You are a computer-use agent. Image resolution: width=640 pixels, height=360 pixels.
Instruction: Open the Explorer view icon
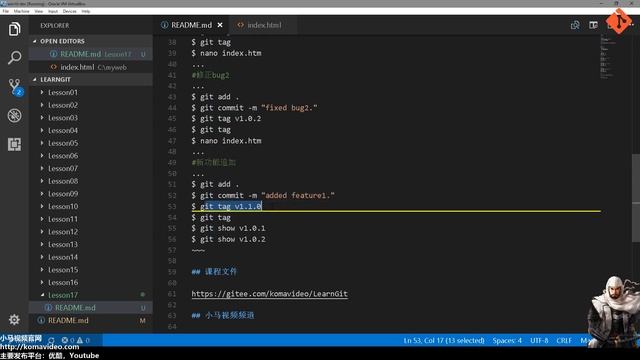tap(14, 29)
